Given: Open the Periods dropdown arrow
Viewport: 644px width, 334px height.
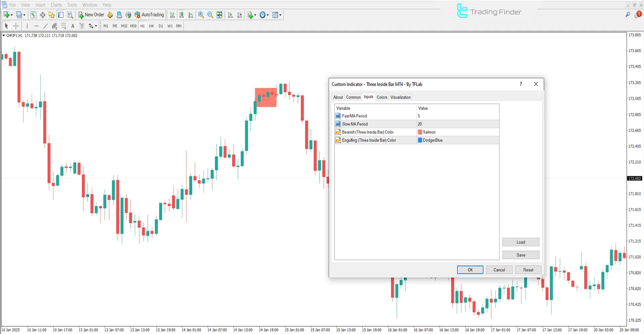Looking at the screenshot, I should [268, 15].
